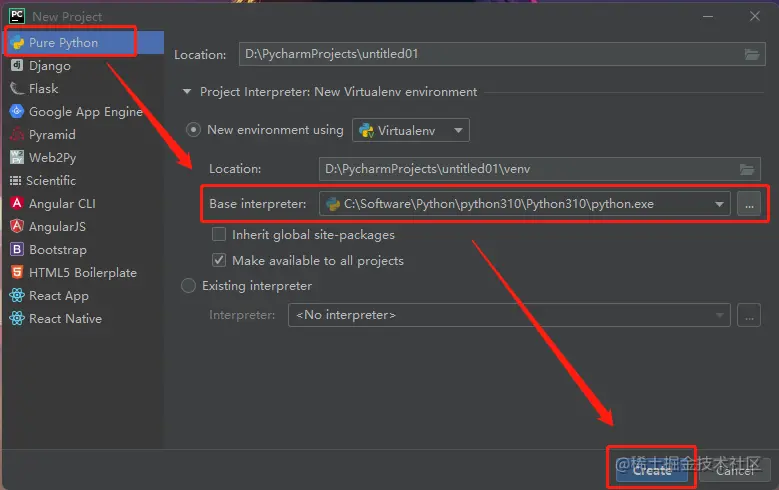Screen dimensions: 779x490
Task: Click the Cancel button
Action: pyautogui.click(x=735, y=471)
